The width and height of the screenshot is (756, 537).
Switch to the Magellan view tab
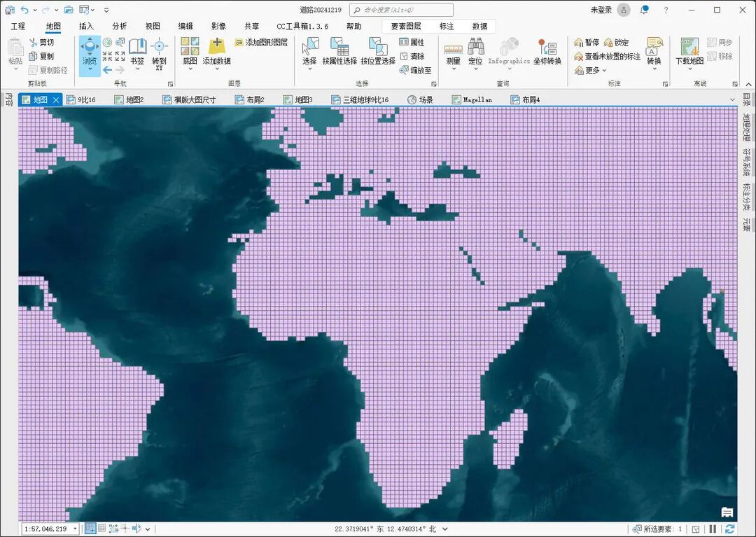click(472, 100)
